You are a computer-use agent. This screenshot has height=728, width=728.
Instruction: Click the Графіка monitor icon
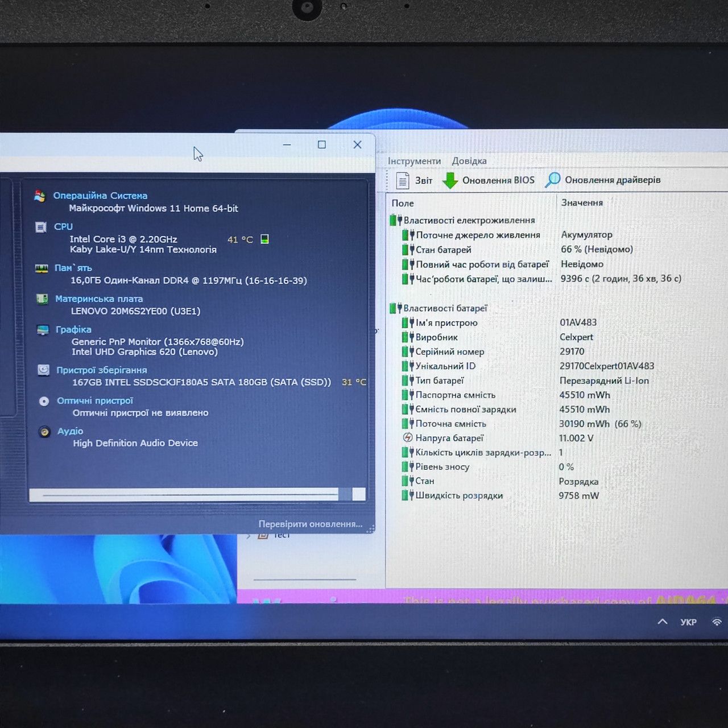pyautogui.click(x=43, y=330)
